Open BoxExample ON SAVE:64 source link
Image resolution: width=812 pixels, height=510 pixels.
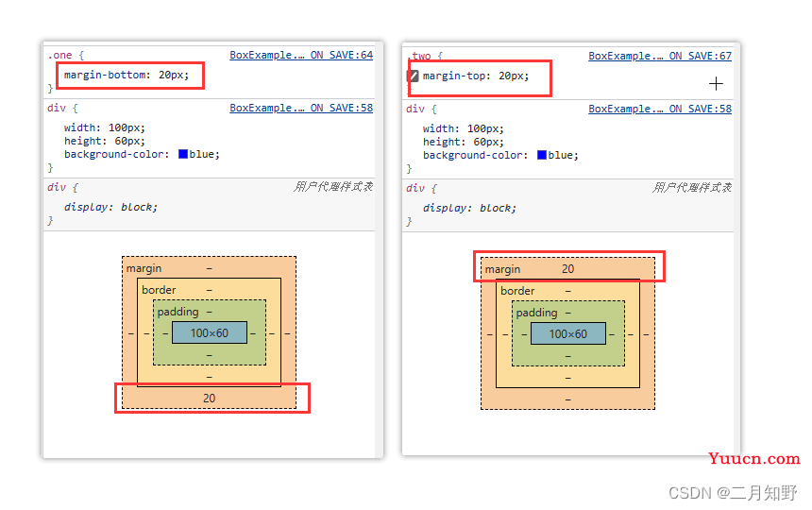tap(301, 55)
